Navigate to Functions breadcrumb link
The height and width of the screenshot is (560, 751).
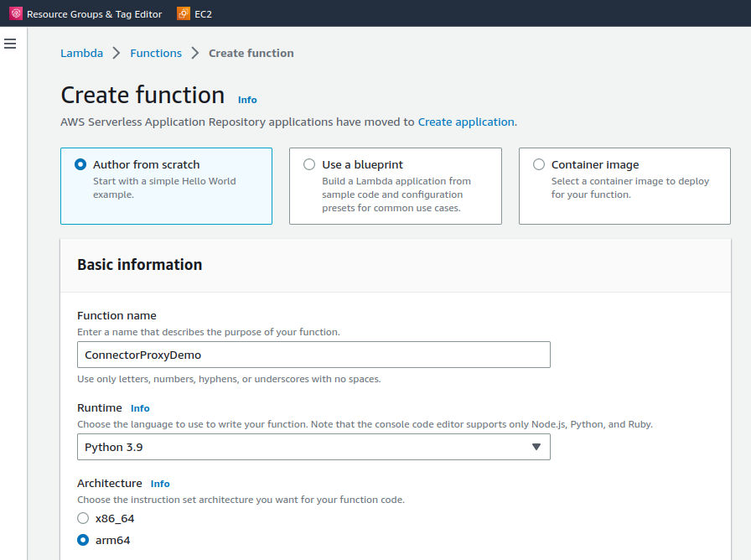coord(156,53)
